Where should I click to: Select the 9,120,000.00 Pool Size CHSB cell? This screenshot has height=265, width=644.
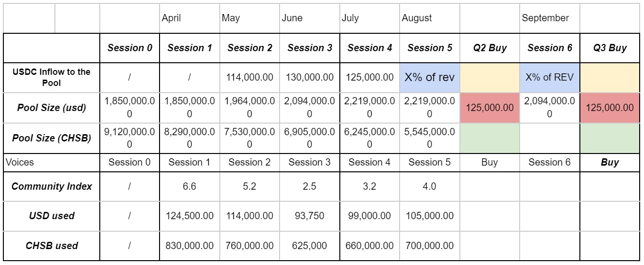coord(130,138)
